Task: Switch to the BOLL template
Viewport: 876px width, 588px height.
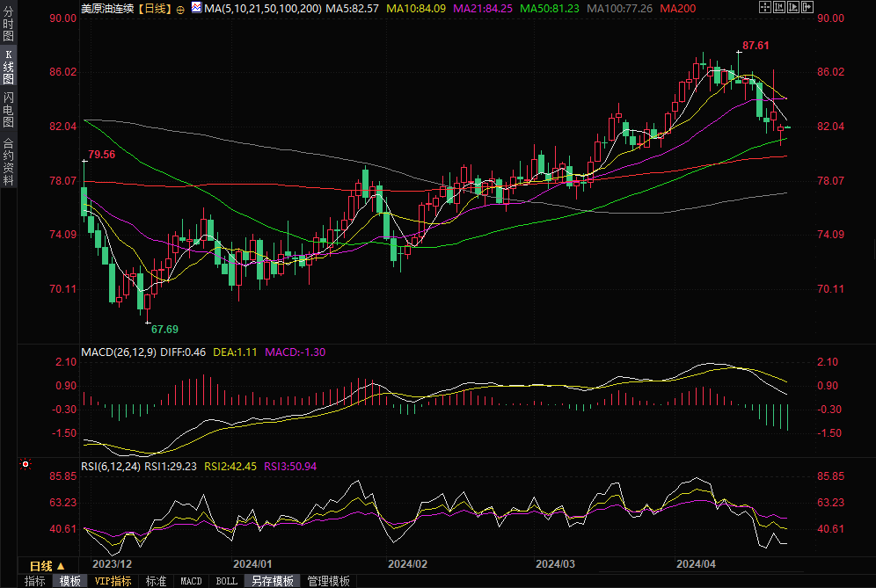Action: tap(226, 581)
